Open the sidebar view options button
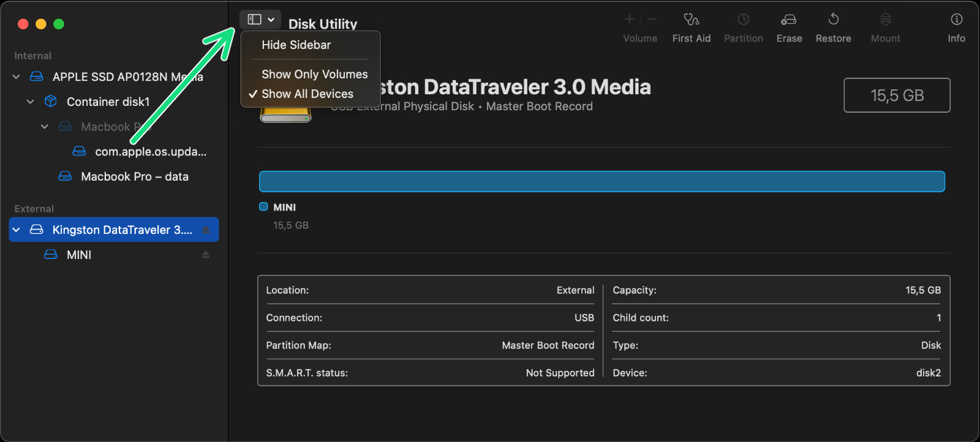This screenshot has width=980, height=442. [260, 20]
